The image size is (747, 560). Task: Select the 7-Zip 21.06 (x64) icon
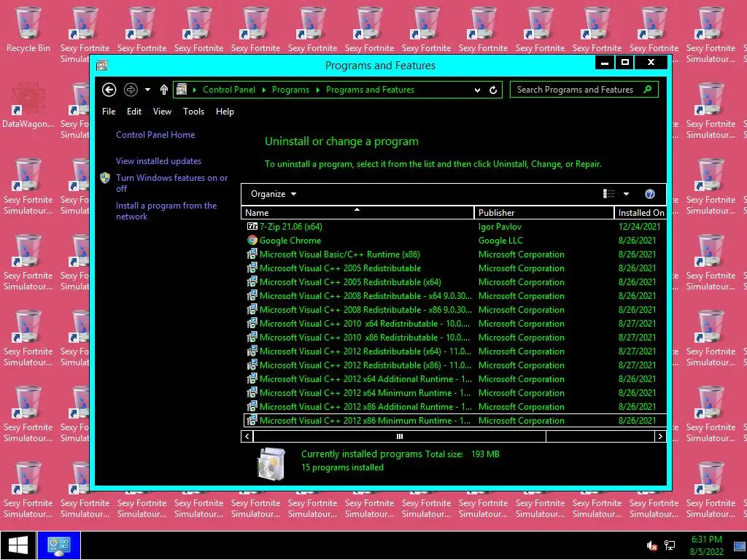(252, 227)
